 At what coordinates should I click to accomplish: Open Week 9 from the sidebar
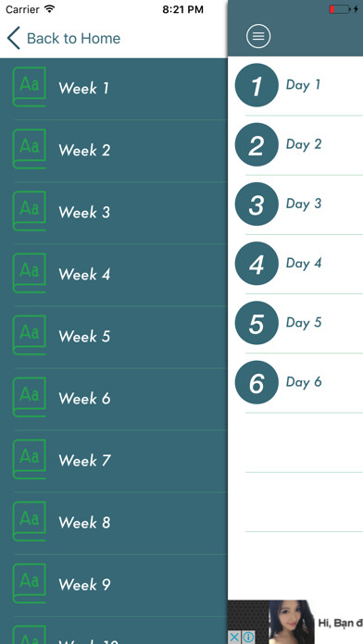pyautogui.click(x=114, y=585)
